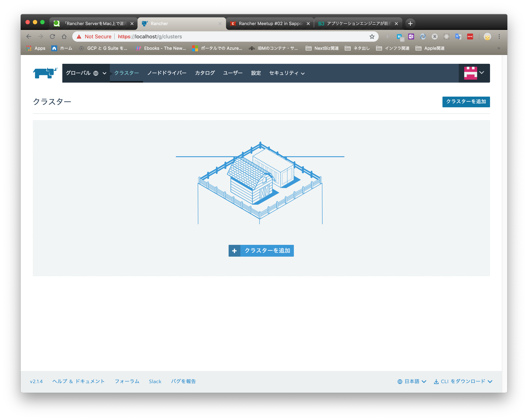
Task: Click the plus icon on クラスターを追加
Action: point(234,251)
